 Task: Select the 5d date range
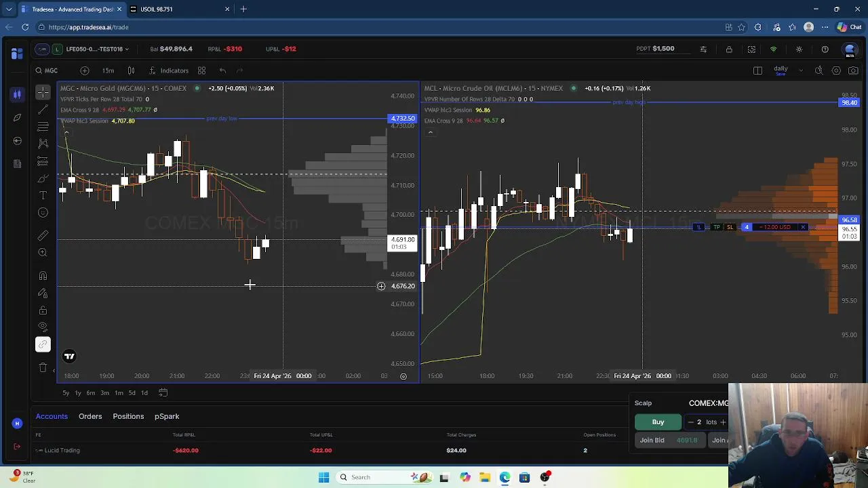(132, 392)
